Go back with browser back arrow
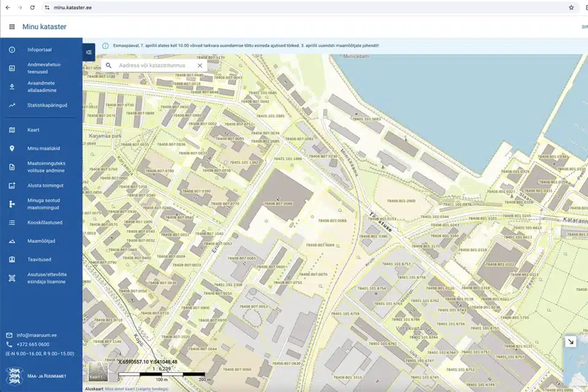Image resolution: width=588 pixels, height=392 pixels. 8,7
